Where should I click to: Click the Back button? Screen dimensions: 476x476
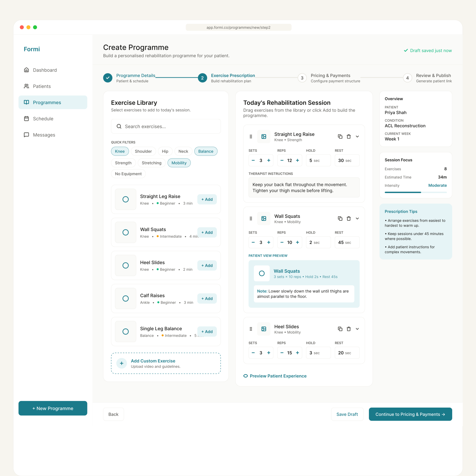(113, 414)
